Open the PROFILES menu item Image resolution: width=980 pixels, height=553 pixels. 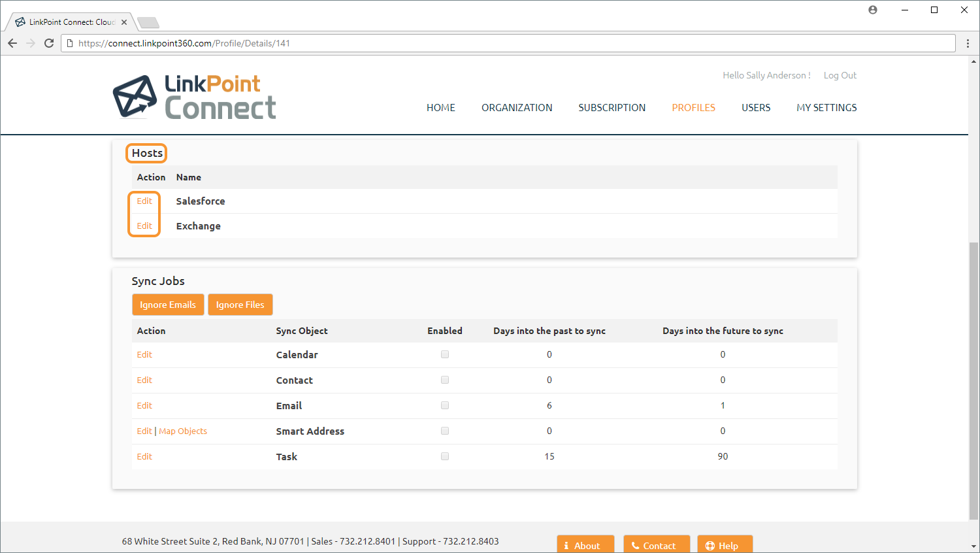(694, 108)
